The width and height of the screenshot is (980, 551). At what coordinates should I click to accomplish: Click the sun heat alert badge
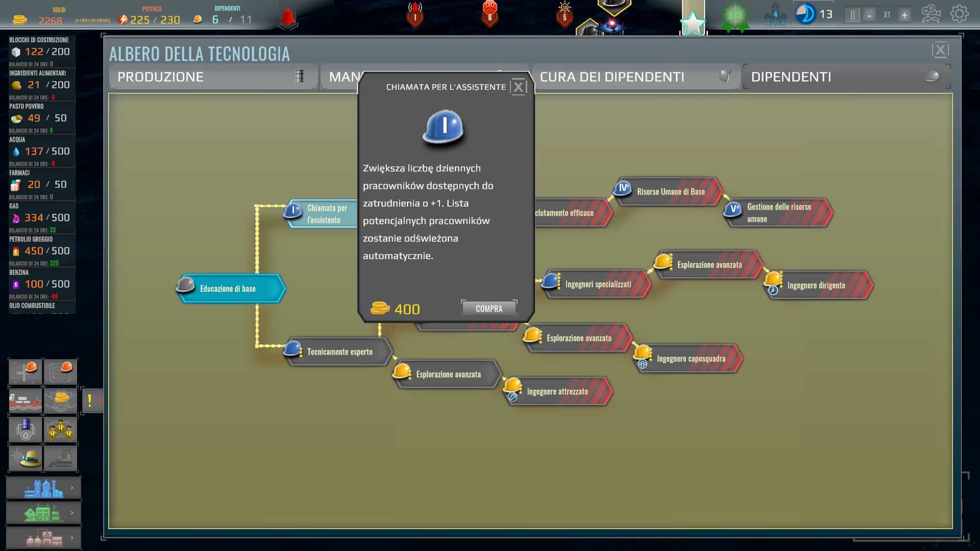click(565, 14)
